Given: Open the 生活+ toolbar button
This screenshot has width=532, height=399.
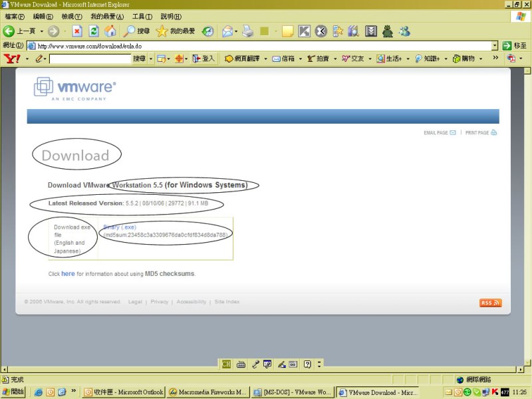Looking at the screenshot, I should pos(390,59).
